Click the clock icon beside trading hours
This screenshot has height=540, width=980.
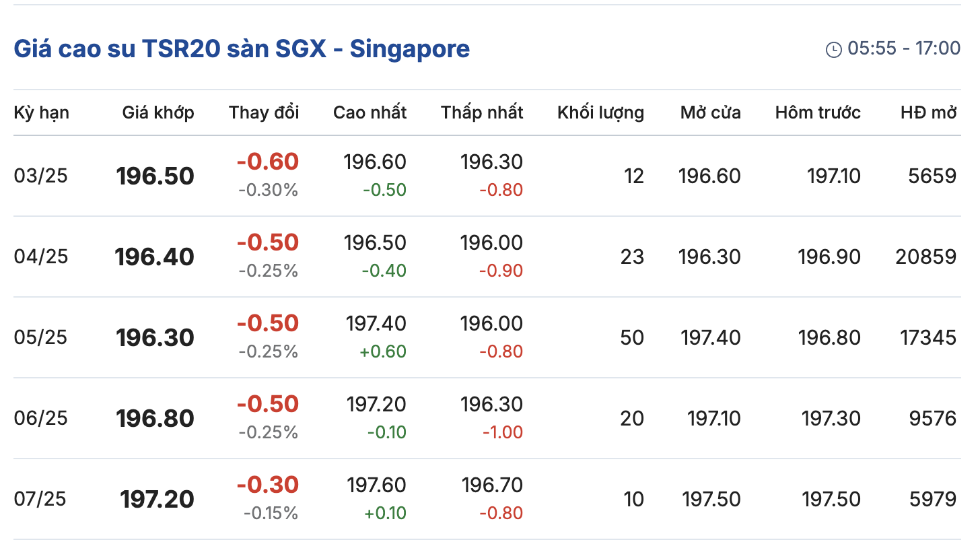coord(833,49)
